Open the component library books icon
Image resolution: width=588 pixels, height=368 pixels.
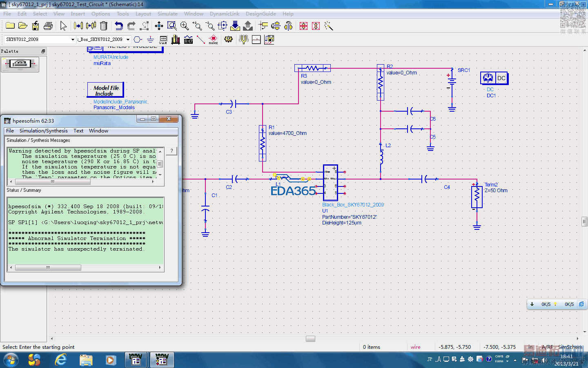pyautogui.click(x=176, y=40)
